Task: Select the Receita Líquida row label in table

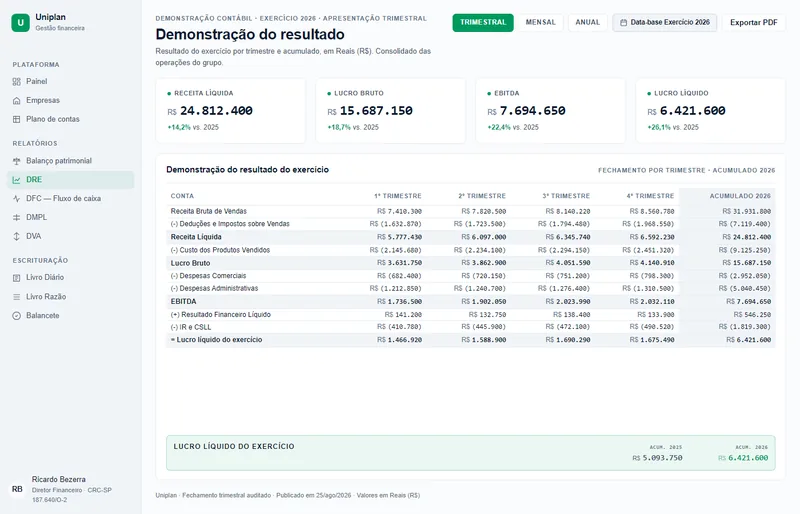Action: click(196, 237)
